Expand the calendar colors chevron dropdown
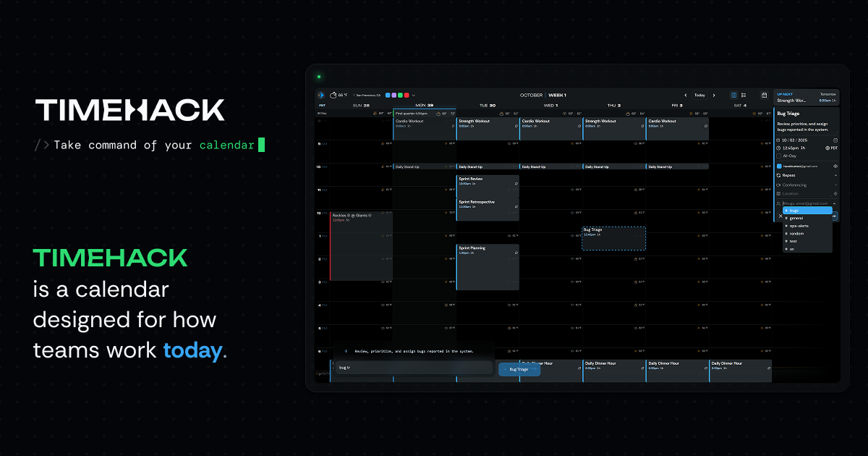 click(x=414, y=95)
